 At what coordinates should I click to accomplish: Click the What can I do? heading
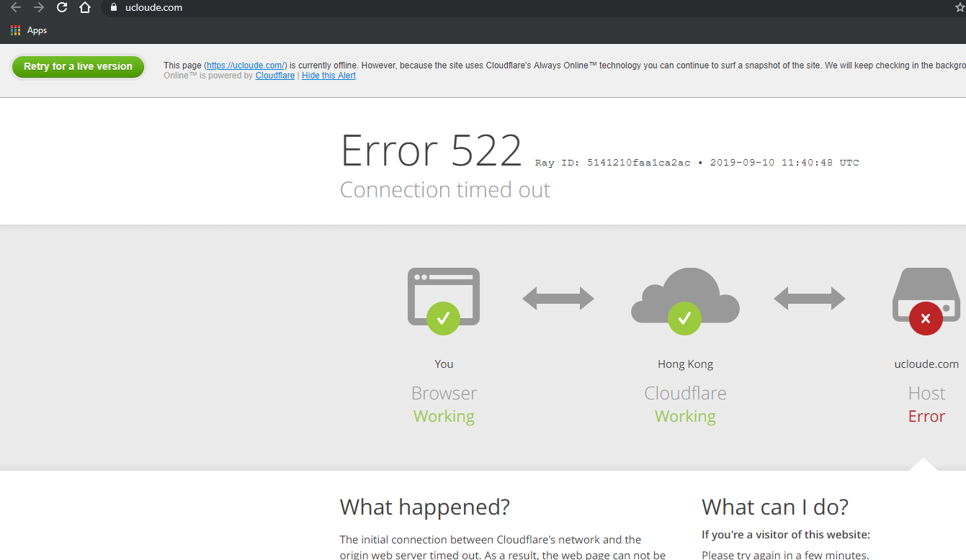[775, 507]
